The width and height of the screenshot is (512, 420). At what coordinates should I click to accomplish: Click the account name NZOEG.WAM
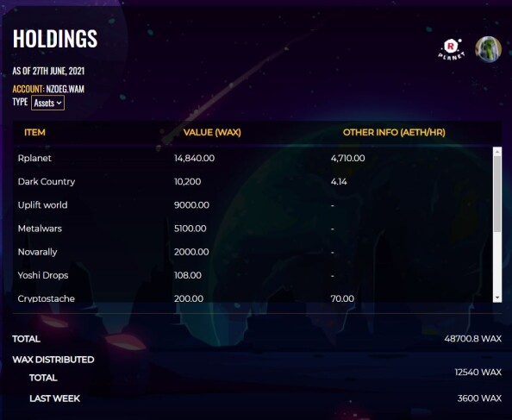[x=65, y=89]
